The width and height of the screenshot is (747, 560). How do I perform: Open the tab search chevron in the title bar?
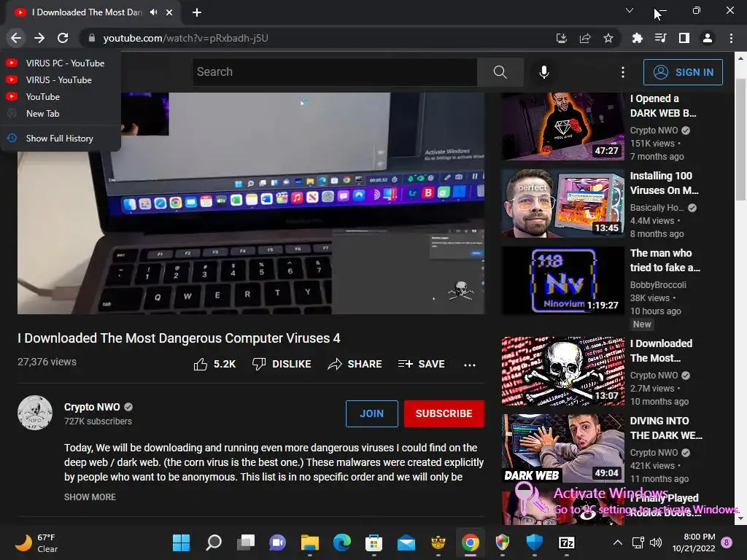[630, 10]
